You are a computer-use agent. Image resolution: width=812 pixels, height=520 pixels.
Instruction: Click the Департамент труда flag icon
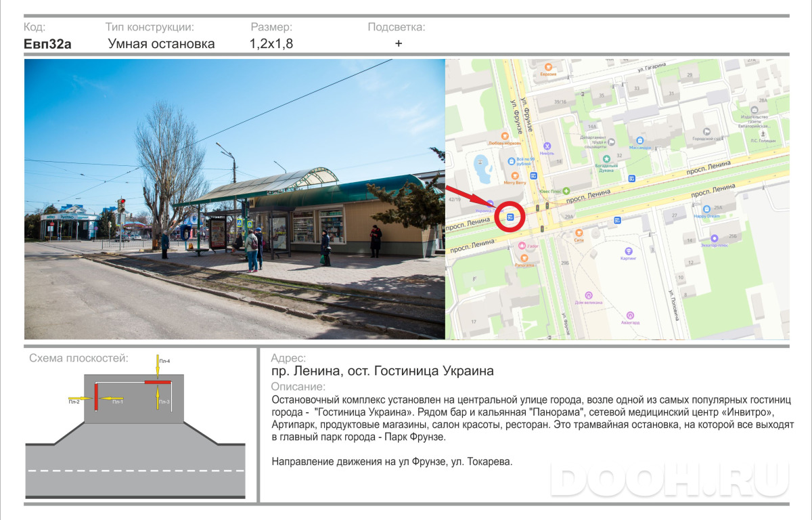click(x=611, y=142)
